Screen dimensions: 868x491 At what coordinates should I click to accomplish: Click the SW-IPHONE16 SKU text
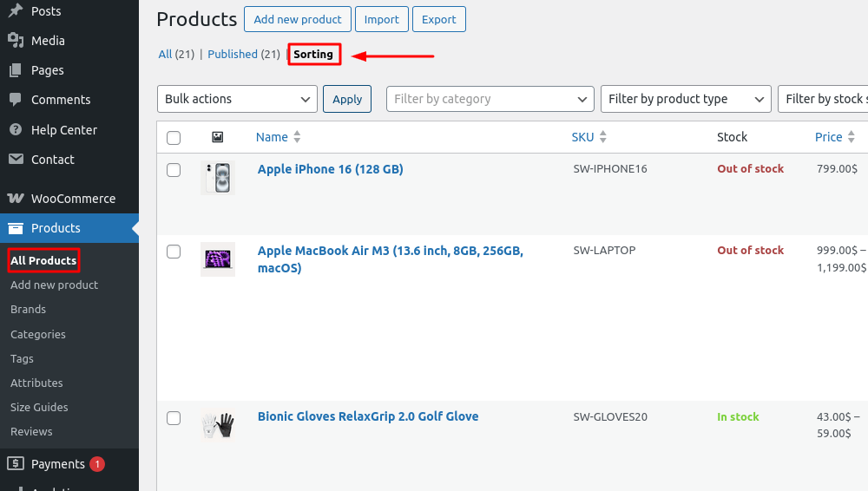coord(610,169)
